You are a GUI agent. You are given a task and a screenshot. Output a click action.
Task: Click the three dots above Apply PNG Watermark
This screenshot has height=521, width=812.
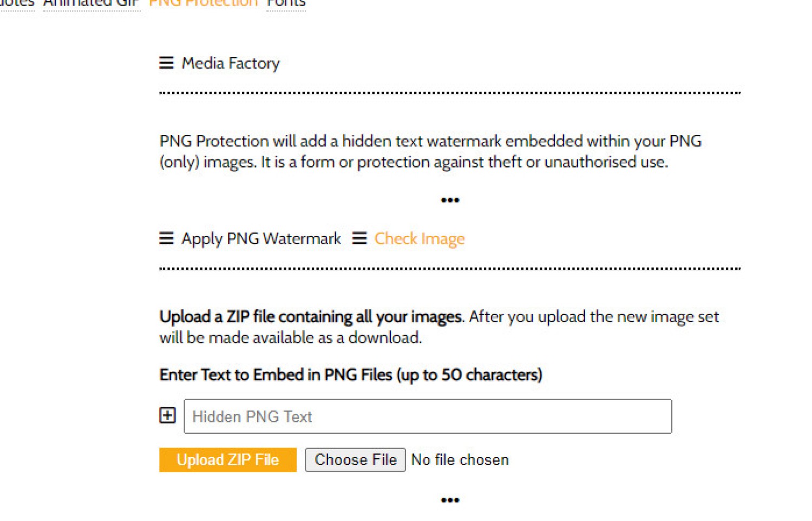point(450,200)
